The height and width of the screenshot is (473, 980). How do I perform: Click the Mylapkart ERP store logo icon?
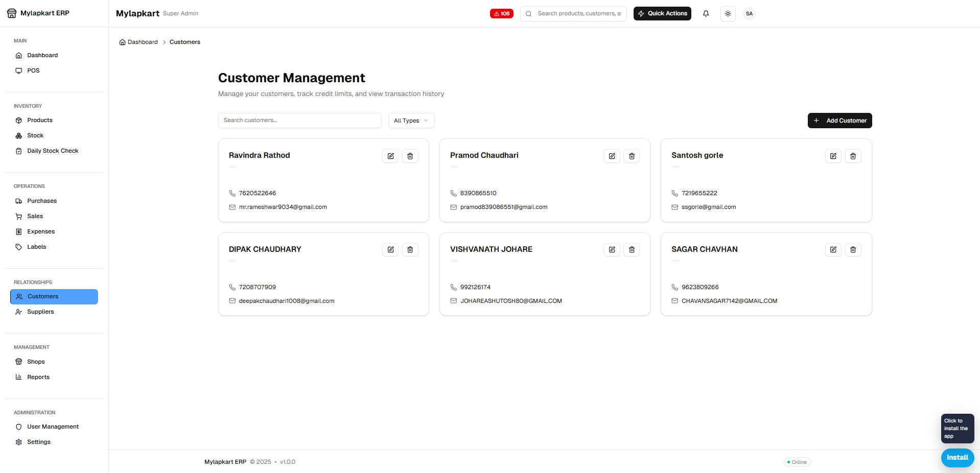coord(11,13)
